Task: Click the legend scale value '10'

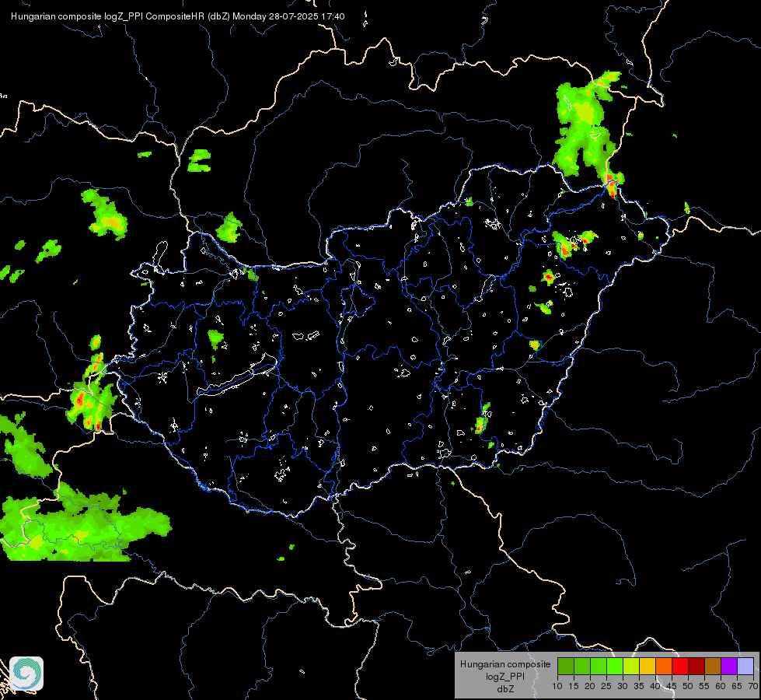Action: (x=557, y=687)
